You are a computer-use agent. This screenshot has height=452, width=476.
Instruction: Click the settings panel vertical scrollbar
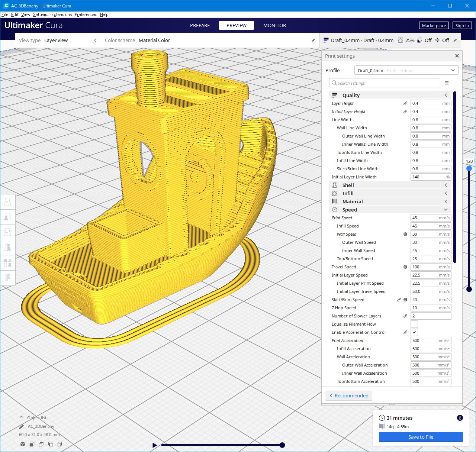455,177
